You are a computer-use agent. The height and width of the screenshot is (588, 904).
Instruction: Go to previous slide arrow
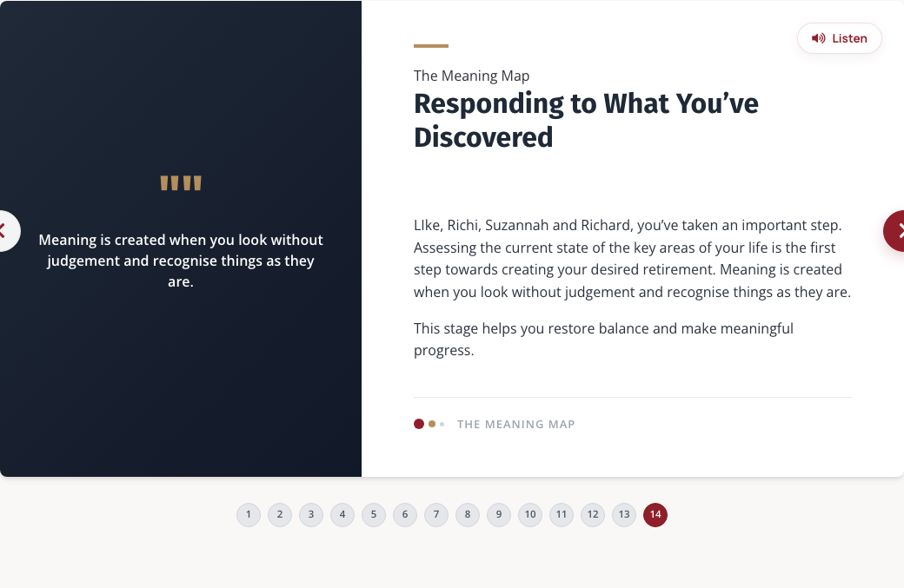coord(5,231)
